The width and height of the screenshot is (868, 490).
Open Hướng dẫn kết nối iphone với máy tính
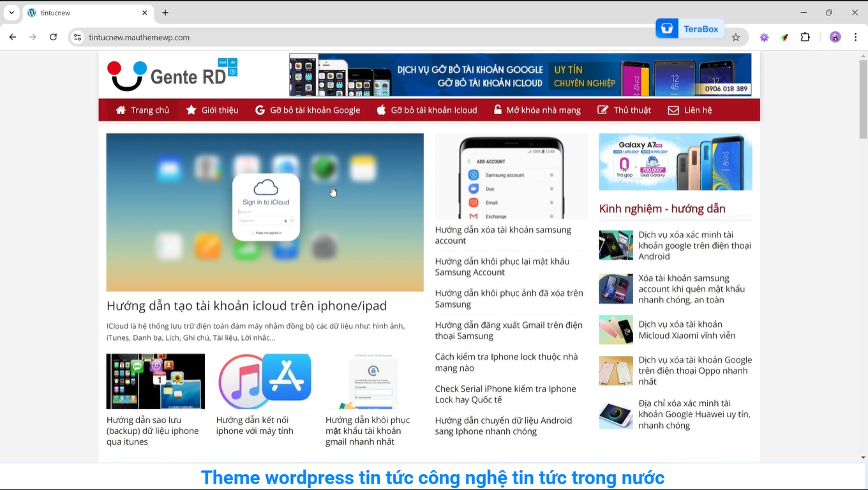click(255, 426)
